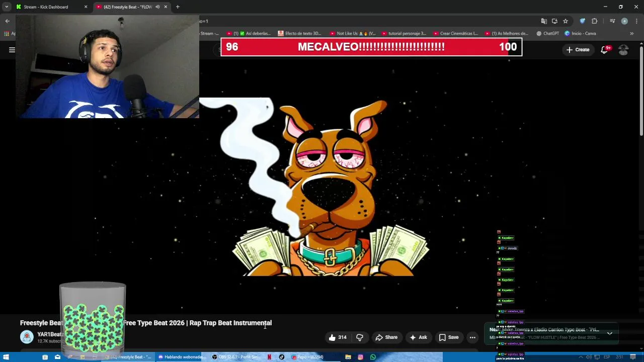
Task: Open the media controls icon in toolbar
Action: pos(612,21)
